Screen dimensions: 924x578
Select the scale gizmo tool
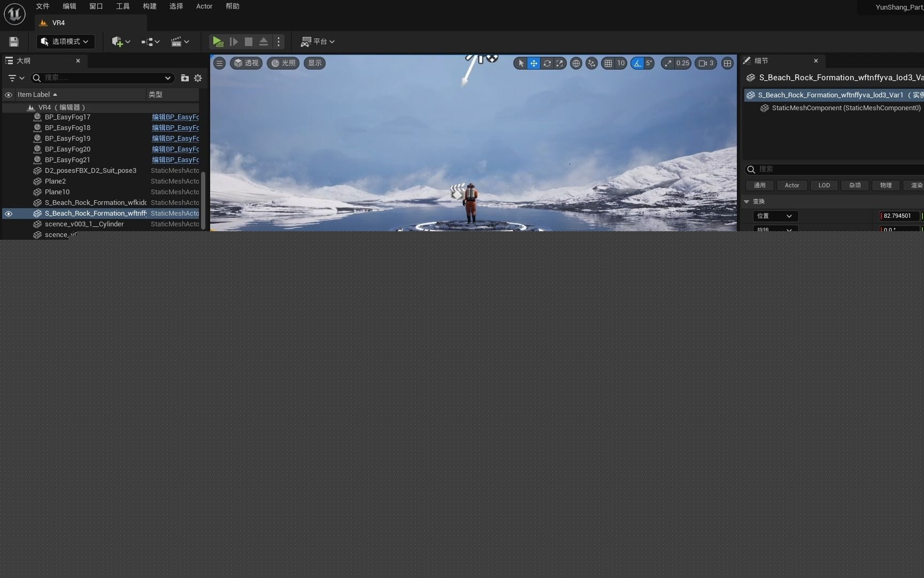pos(559,63)
